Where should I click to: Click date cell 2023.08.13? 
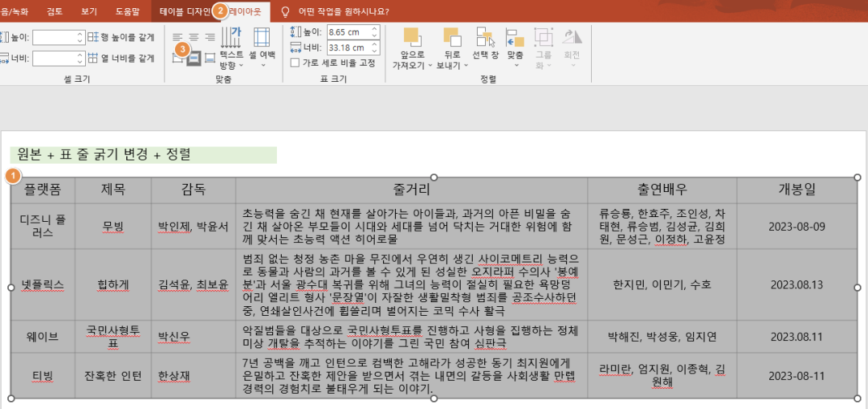coord(797,284)
